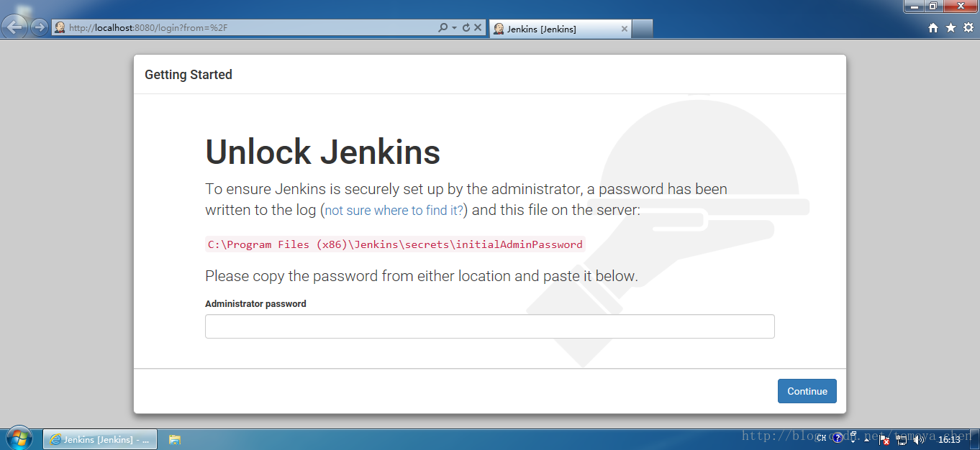Switch to the Jenkins [Jenkins] tab

(560, 29)
